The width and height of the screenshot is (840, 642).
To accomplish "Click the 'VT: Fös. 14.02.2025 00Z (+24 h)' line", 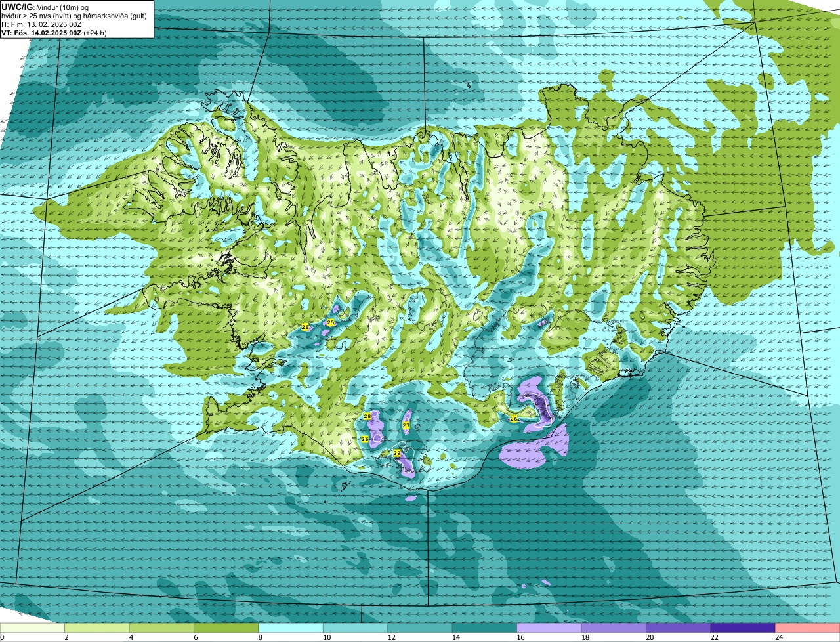I will coord(54,32).
